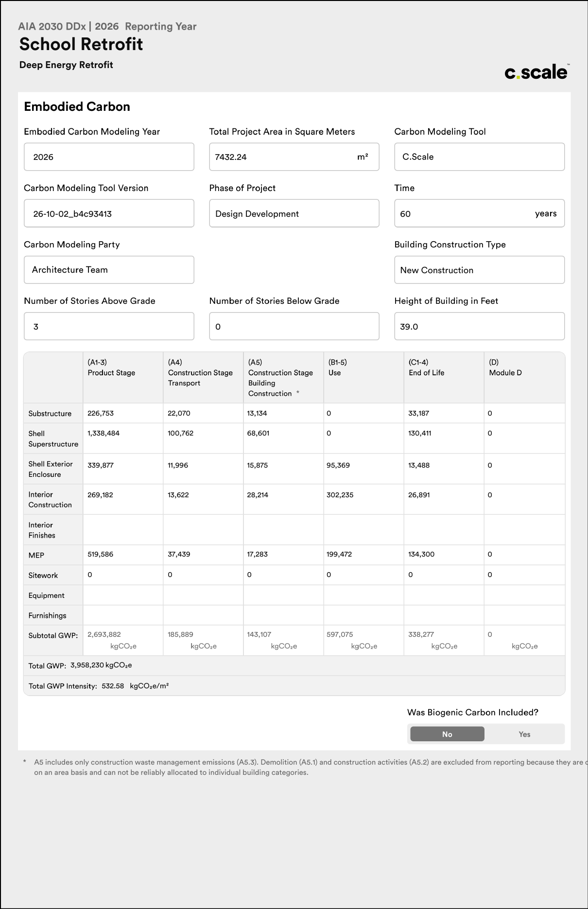Select Yes for Biogenic Carbon

pos(524,734)
